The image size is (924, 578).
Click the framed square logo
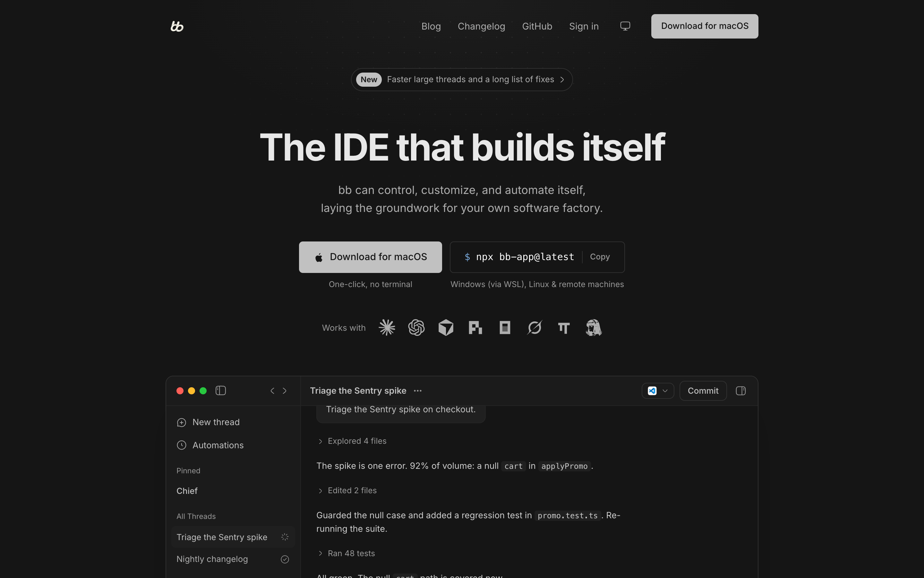click(505, 328)
